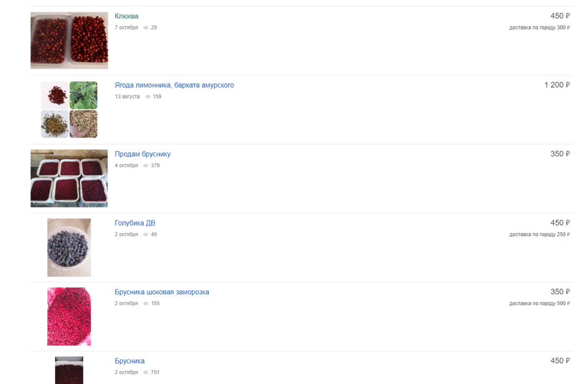Click the blueberry bucket thumbnail

pyautogui.click(x=69, y=248)
